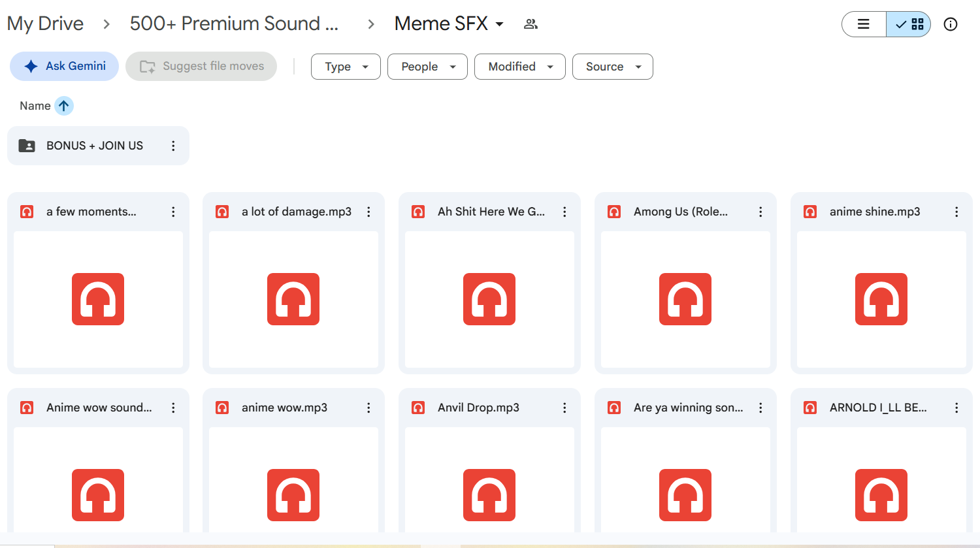The width and height of the screenshot is (980, 548).
Task: Click small audio icon of anime shine.mp3
Action: coord(810,212)
